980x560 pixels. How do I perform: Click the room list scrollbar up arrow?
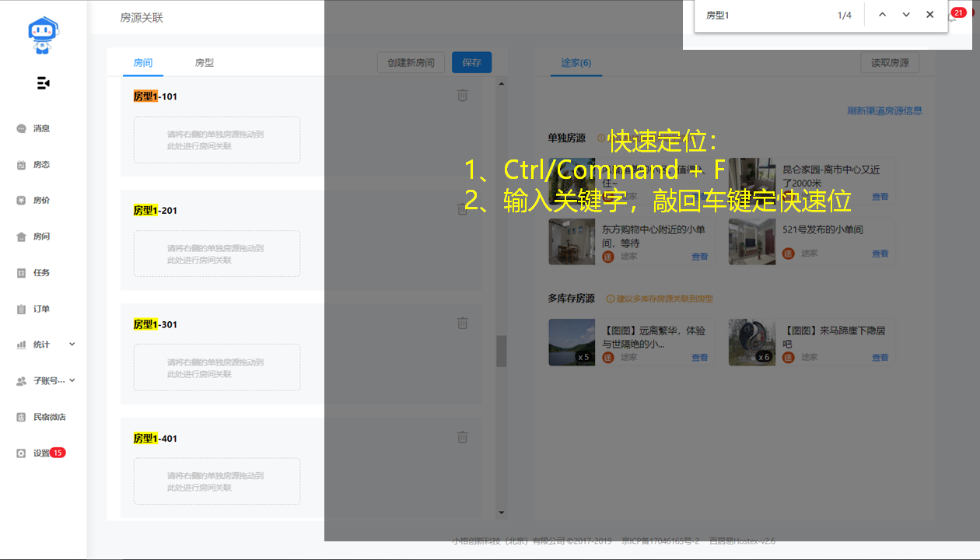click(x=502, y=83)
